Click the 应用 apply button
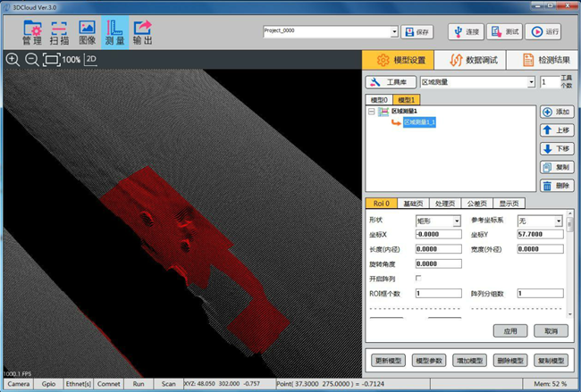Viewport: 581px width, 392px height. tap(510, 331)
